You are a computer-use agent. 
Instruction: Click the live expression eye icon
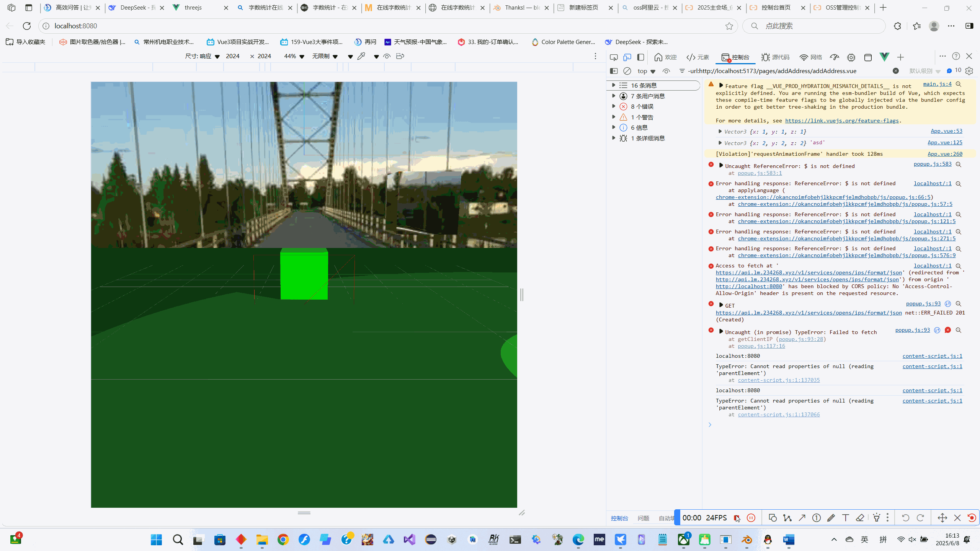tap(666, 71)
